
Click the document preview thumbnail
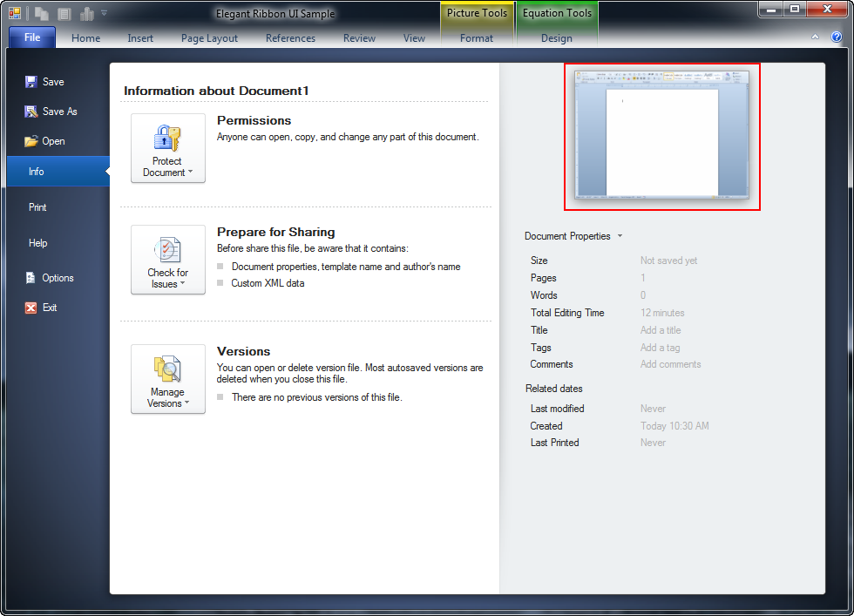pyautogui.click(x=661, y=136)
